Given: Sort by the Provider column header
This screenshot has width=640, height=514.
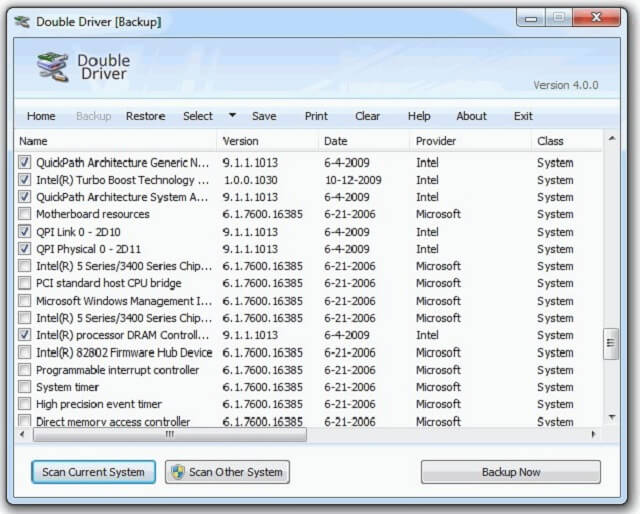Looking at the screenshot, I should 471,141.
